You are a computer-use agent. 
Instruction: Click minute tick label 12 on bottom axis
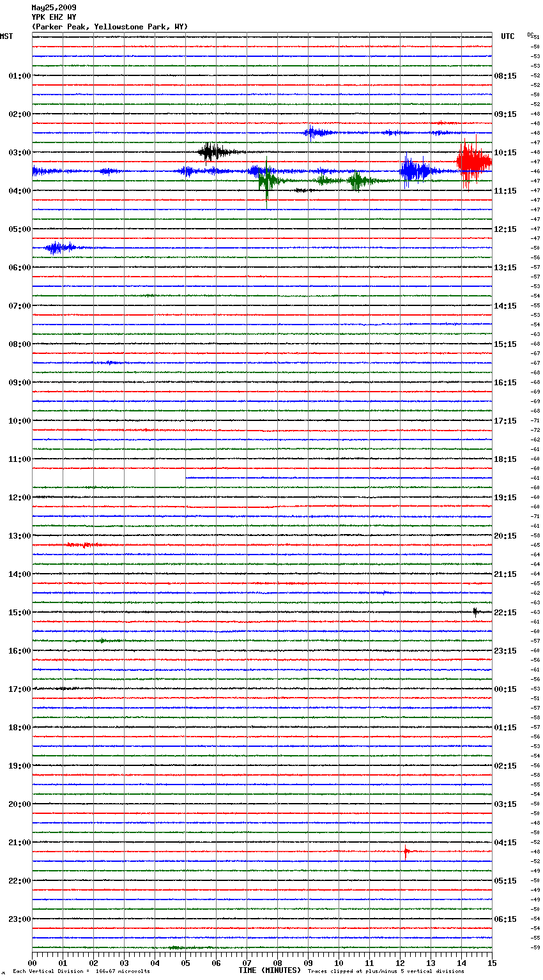400,963
